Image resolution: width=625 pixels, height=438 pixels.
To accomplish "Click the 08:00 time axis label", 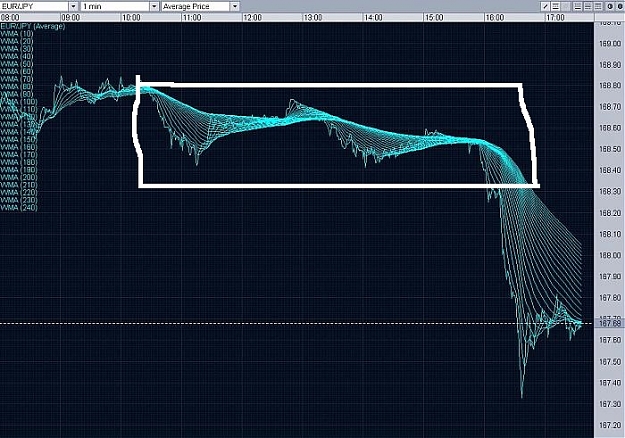I will coord(10,18).
